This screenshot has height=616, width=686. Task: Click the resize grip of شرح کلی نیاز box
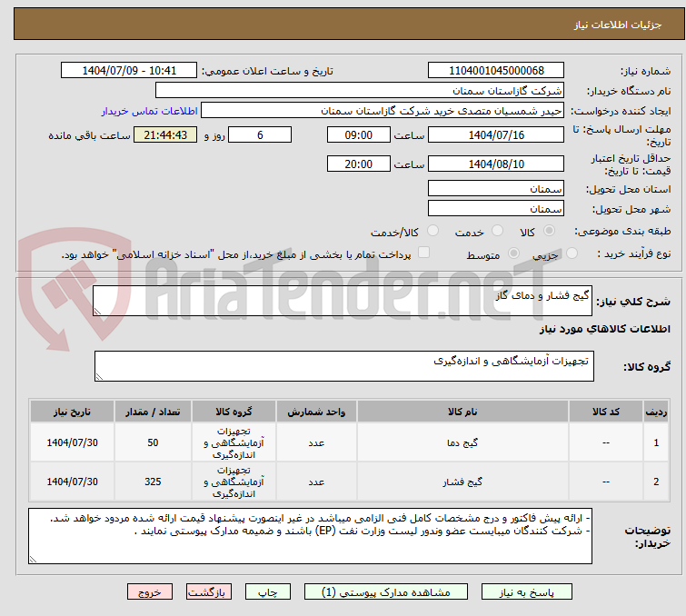[97, 311]
